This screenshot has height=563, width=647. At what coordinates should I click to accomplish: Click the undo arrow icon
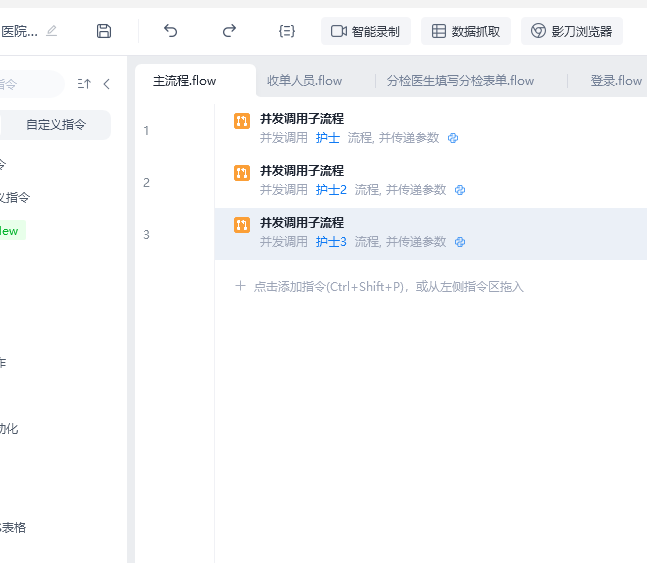click(171, 31)
